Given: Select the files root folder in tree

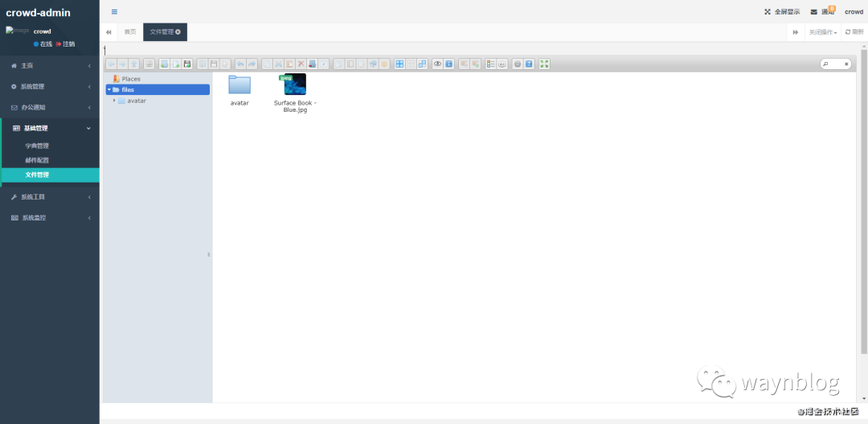Looking at the screenshot, I should [x=158, y=89].
